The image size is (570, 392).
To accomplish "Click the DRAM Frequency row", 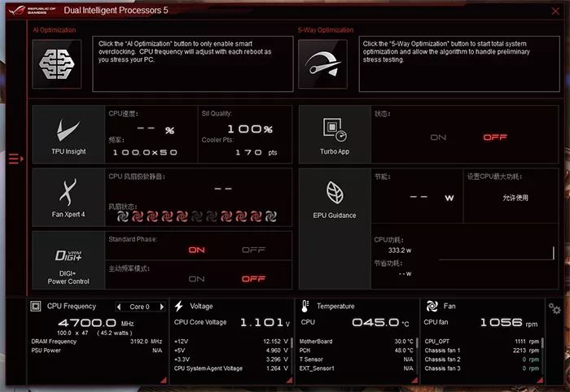I will click(97, 342).
